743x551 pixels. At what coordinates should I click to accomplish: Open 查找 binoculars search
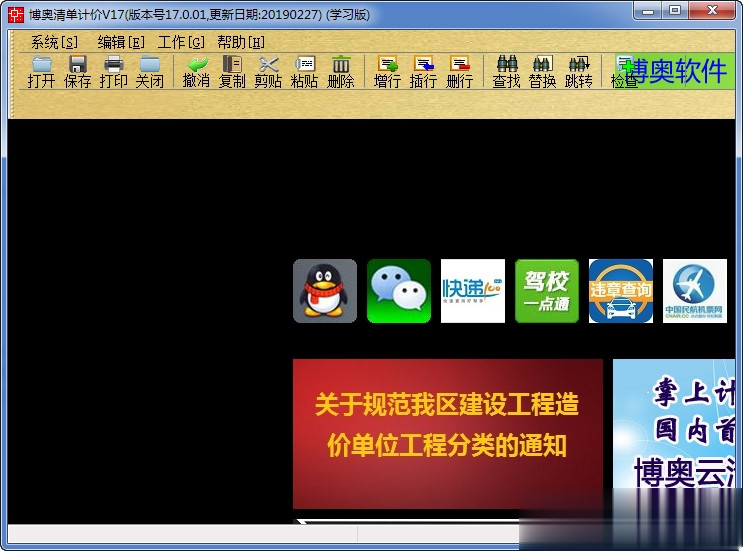tap(507, 72)
